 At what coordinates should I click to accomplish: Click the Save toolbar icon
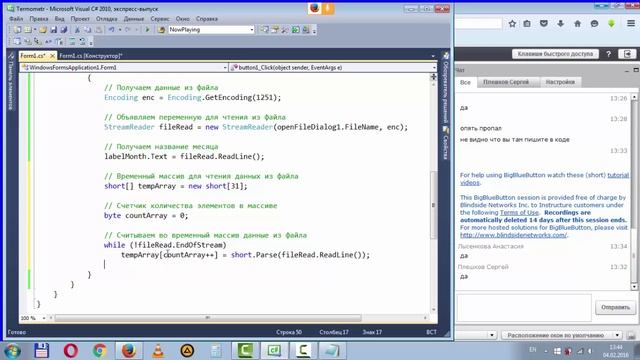(53, 30)
